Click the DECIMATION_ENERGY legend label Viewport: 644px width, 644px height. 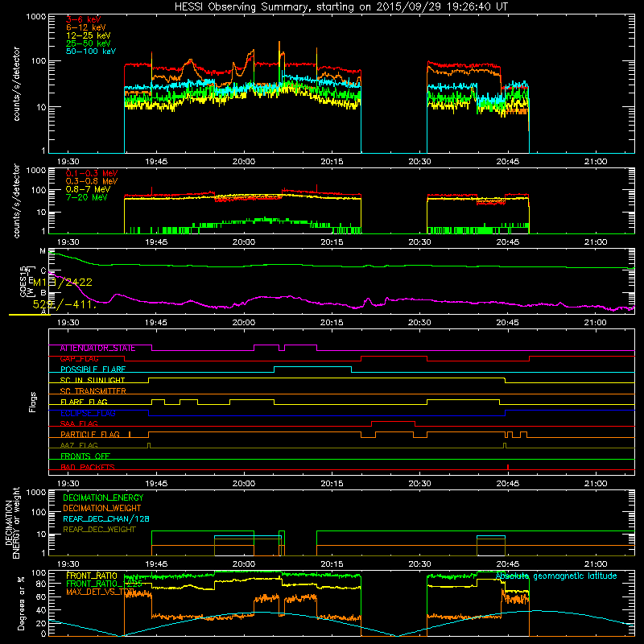103,497
